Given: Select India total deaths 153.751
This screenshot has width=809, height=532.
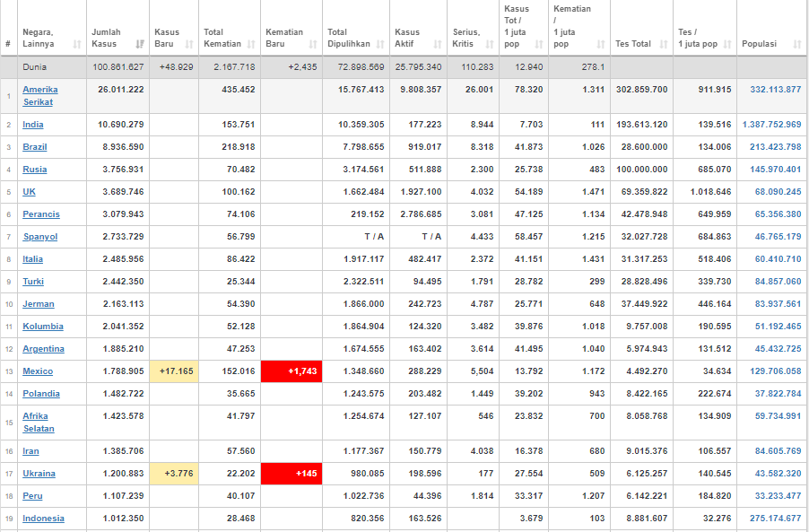Looking at the screenshot, I should (x=239, y=125).
